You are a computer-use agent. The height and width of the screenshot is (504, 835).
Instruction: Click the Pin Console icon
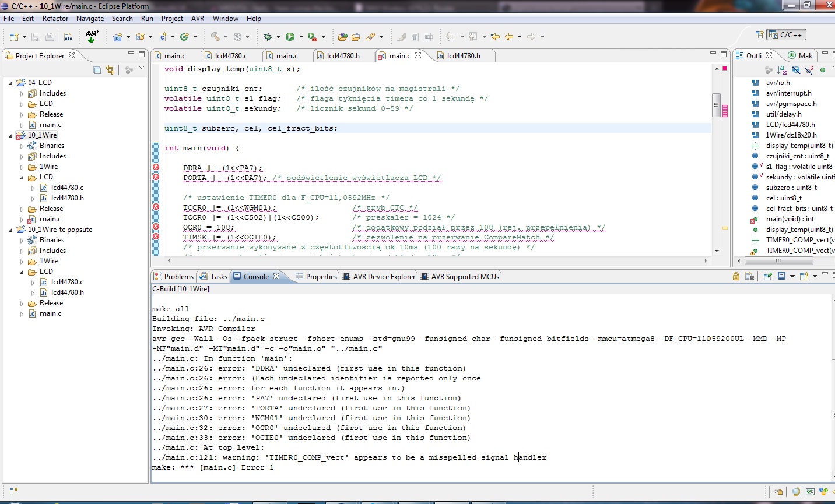[767, 276]
